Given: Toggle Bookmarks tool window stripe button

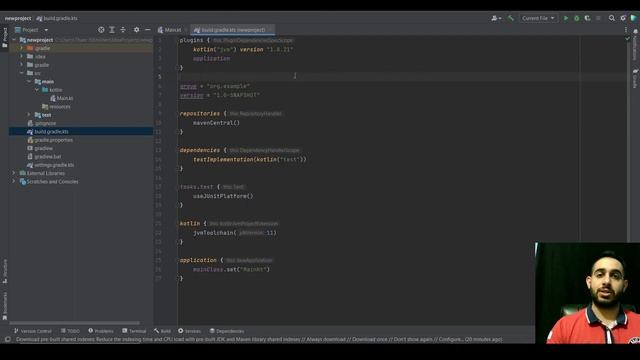Looking at the screenshot, I should coord(5,306).
